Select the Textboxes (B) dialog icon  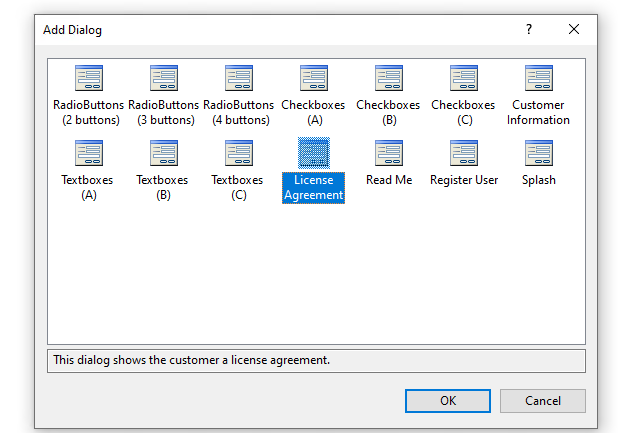pos(164,153)
